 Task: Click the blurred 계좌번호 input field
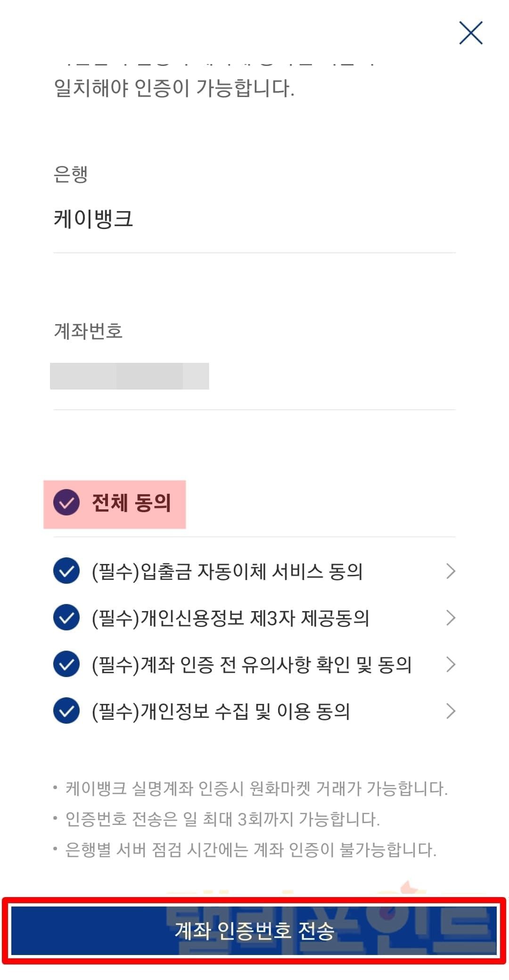(x=130, y=376)
